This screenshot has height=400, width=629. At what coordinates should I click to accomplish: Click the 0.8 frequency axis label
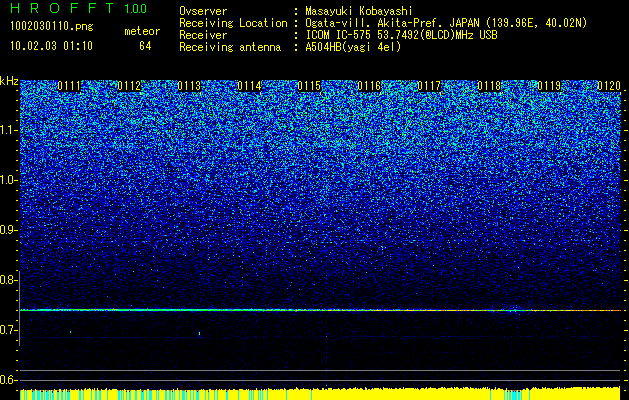pos(6,280)
